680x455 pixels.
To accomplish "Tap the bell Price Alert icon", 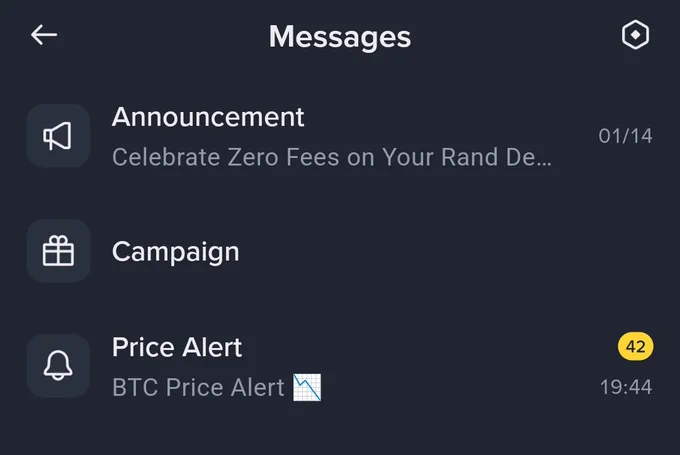I will point(58,366).
